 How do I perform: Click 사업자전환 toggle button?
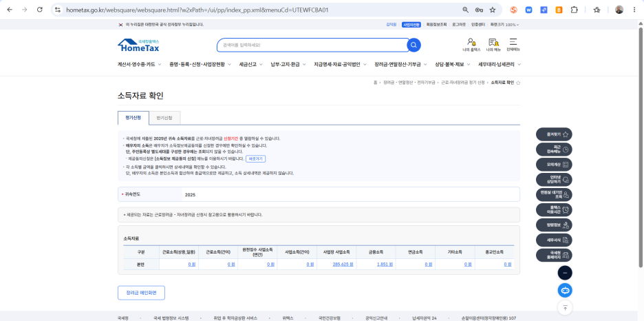pyautogui.click(x=411, y=25)
